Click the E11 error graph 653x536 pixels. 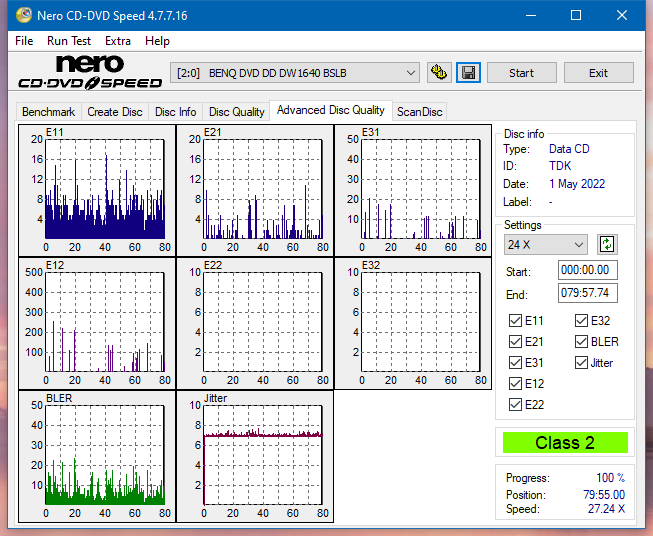(x=97, y=190)
